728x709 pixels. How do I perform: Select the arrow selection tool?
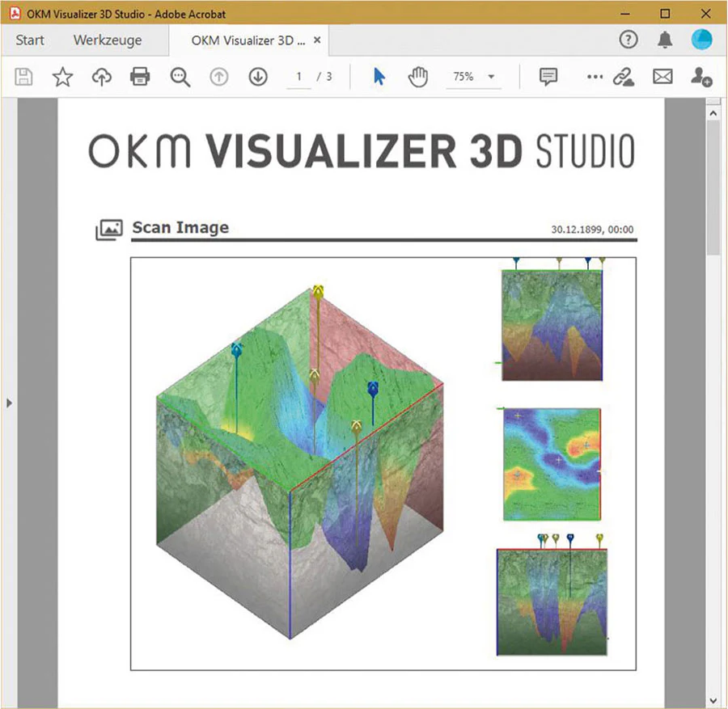click(379, 77)
